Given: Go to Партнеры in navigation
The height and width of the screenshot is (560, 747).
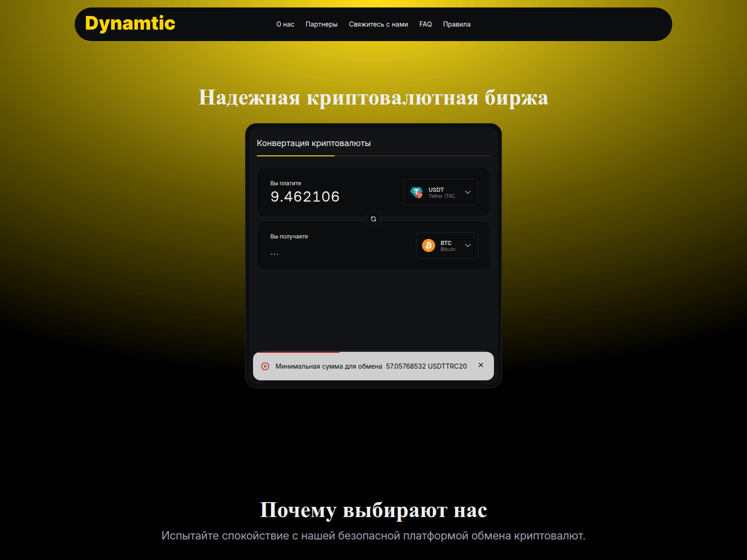Looking at the screenshot, I should point(321,24).
